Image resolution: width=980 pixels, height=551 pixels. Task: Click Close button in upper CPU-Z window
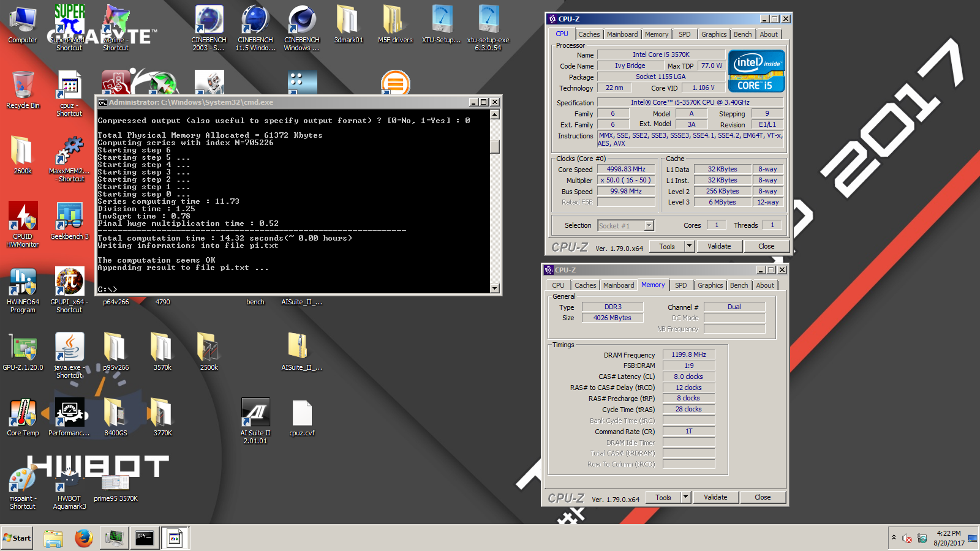pos(766,246)
